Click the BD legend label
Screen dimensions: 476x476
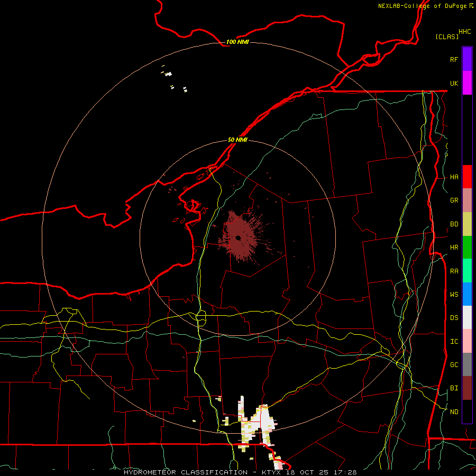(454, 224)
